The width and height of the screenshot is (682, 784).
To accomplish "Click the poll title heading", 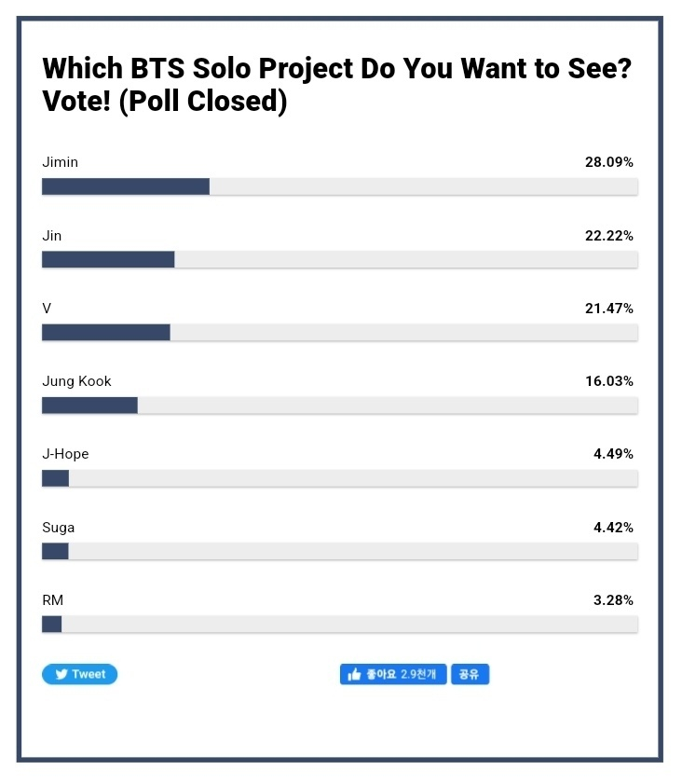I will (x=337, y=85).
